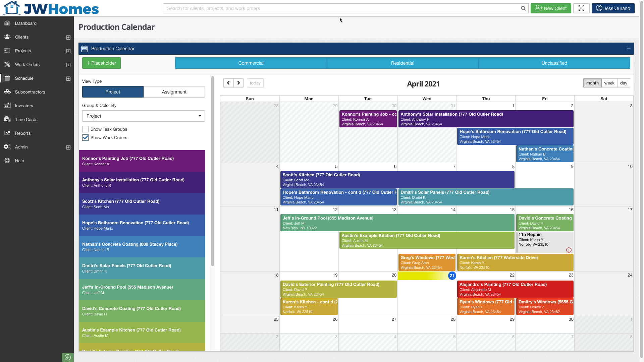Click the fullscreen expand icon in header
The image size is (644, 362).
point(581,8)
